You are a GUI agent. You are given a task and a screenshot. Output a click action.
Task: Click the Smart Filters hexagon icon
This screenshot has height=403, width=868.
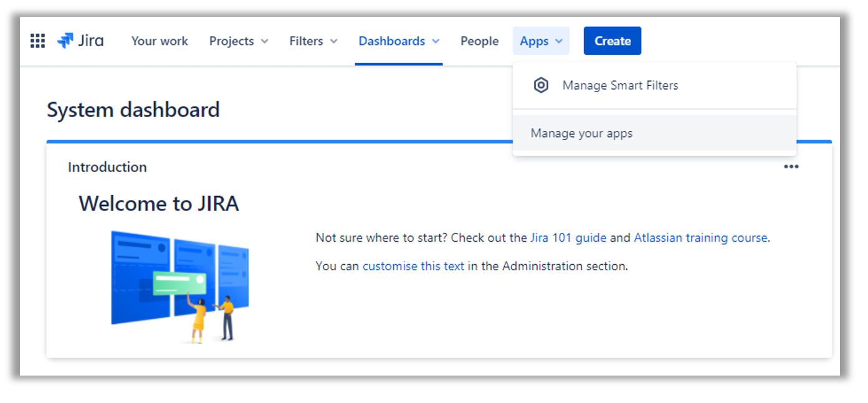(541, 85)
